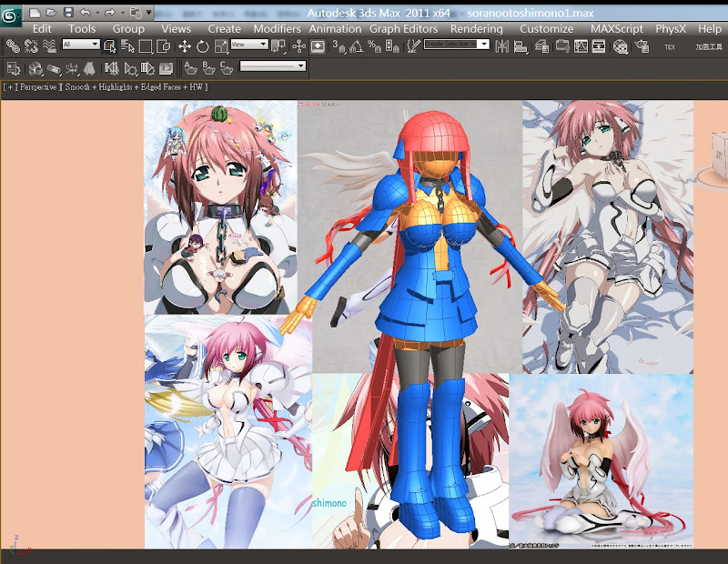
Task: Open the Group menu
Action: tap(128, 29)
